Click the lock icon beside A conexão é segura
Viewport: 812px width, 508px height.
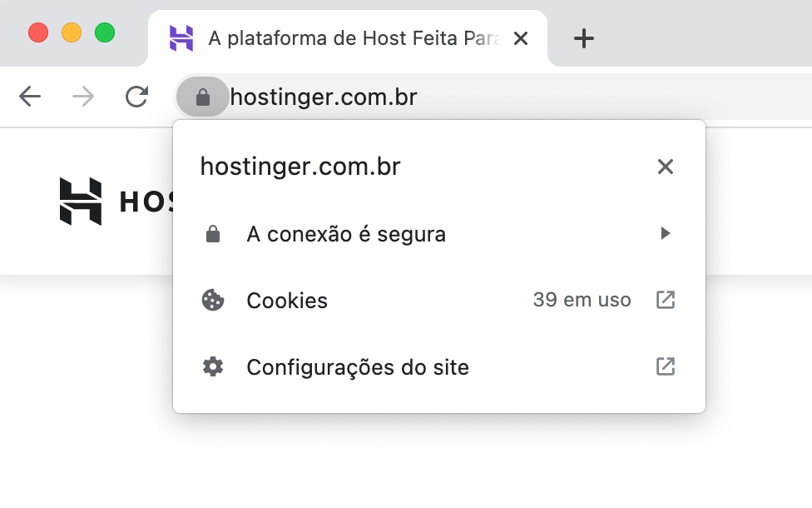click(213, 233)
